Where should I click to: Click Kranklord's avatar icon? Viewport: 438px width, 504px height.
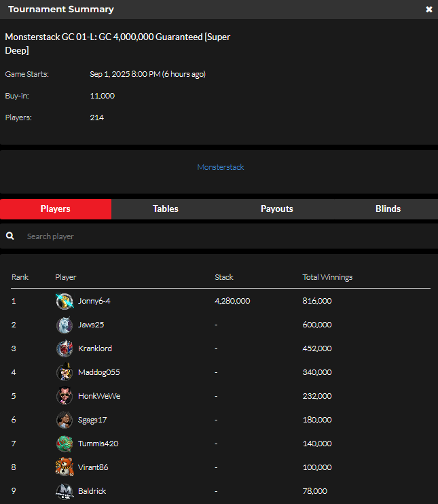[65, 348]
